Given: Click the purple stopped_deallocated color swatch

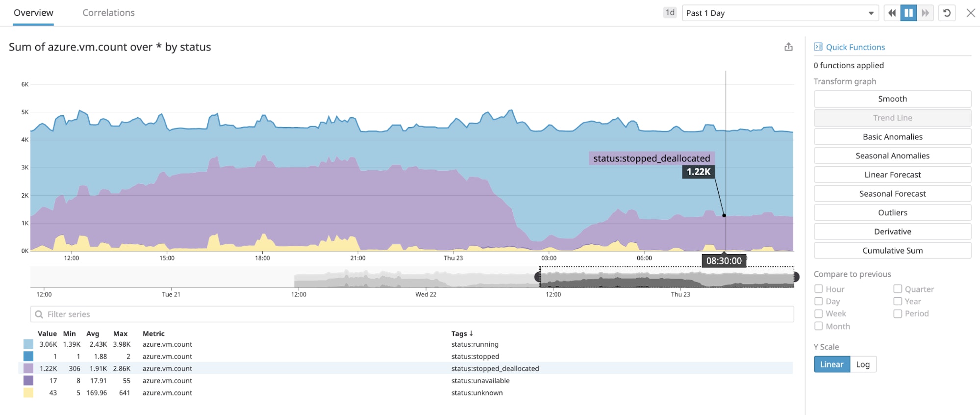Looking at the screenshot, I should click(28, 368).
